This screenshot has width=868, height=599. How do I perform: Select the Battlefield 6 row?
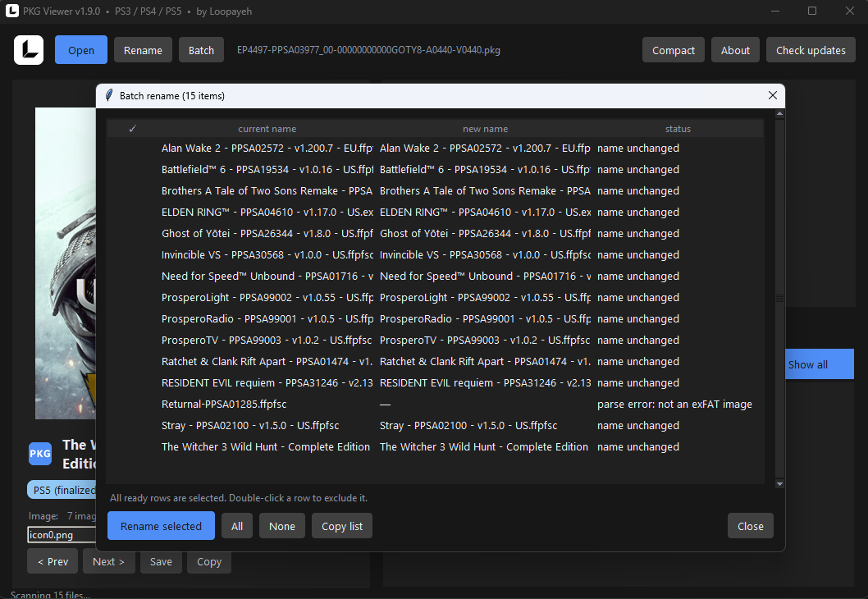[x=435, y=169]
